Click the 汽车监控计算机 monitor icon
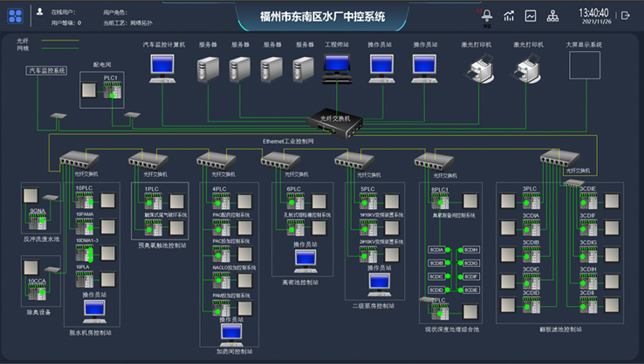 pyautogui.click(x=162, y=67)
